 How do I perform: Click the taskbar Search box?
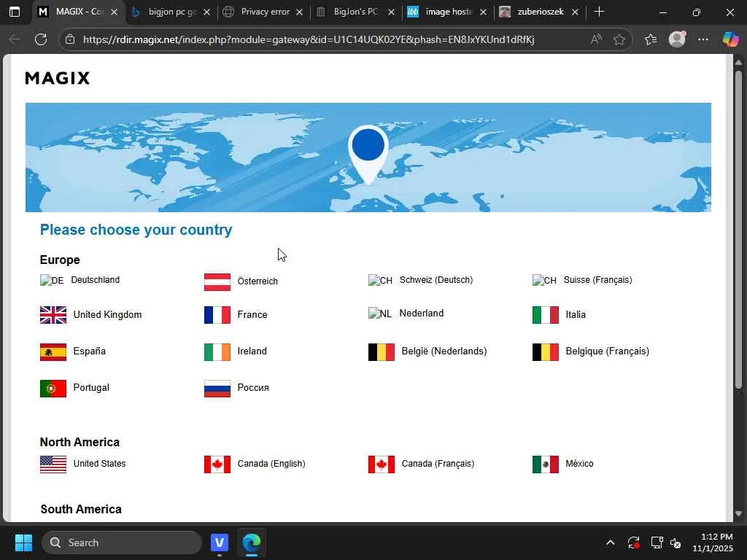pos(122,542)
